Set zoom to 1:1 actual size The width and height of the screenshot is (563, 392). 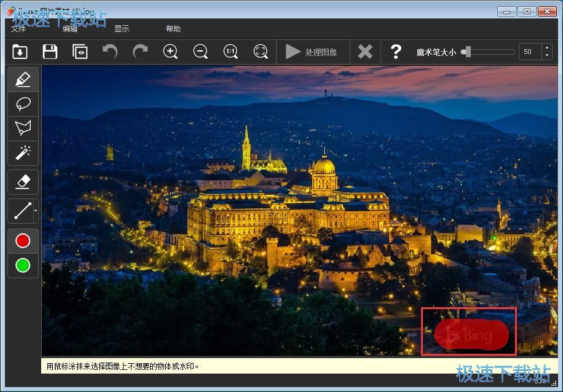pyautogui.click(x=230, y=52)
